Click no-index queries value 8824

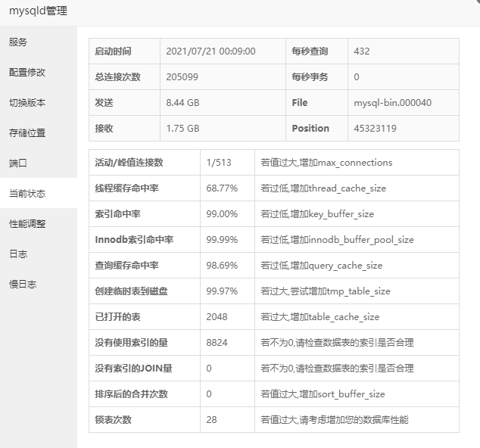[217, 342]
